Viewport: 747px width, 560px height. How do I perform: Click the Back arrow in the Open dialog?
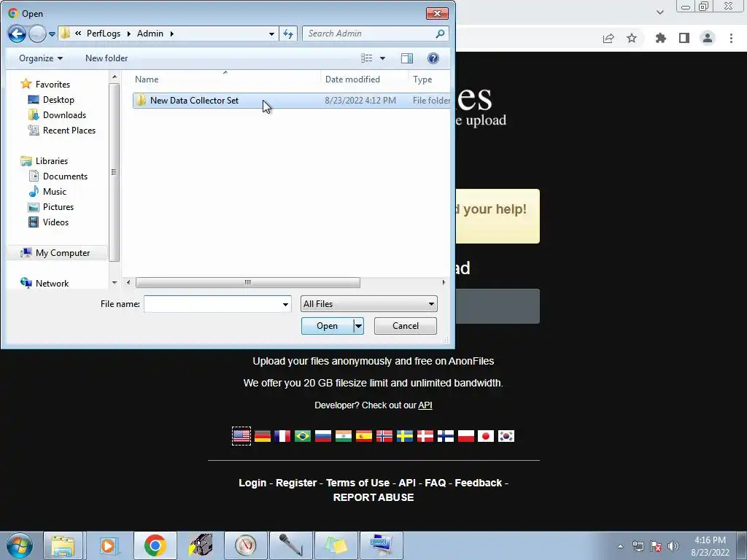click(x=18, y=34)
